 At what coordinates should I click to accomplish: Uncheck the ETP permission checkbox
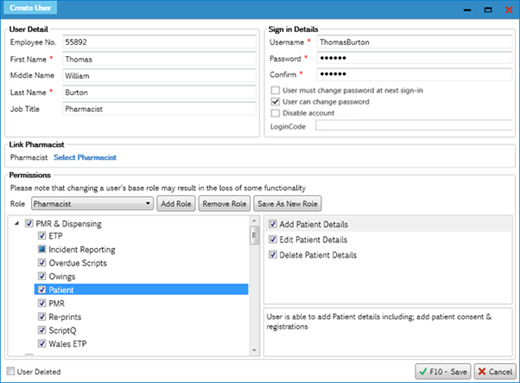pyautogui.click(x=42, y=236)
